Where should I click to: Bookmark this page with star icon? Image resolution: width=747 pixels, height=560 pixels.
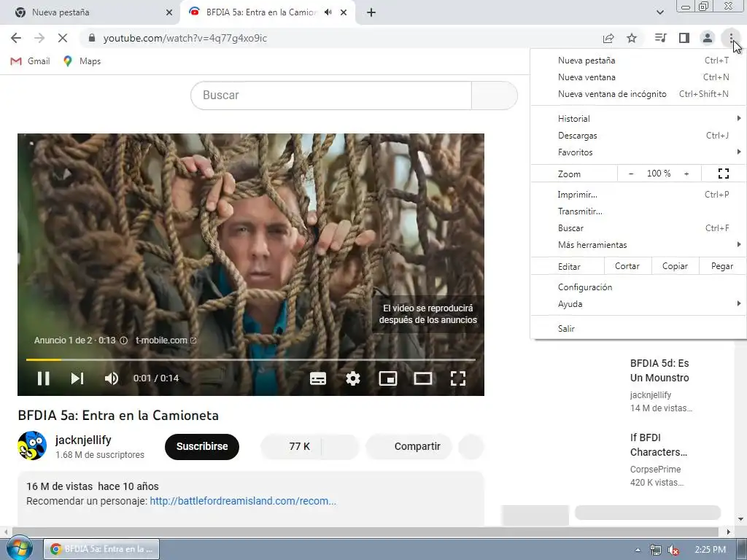(632, 38)
